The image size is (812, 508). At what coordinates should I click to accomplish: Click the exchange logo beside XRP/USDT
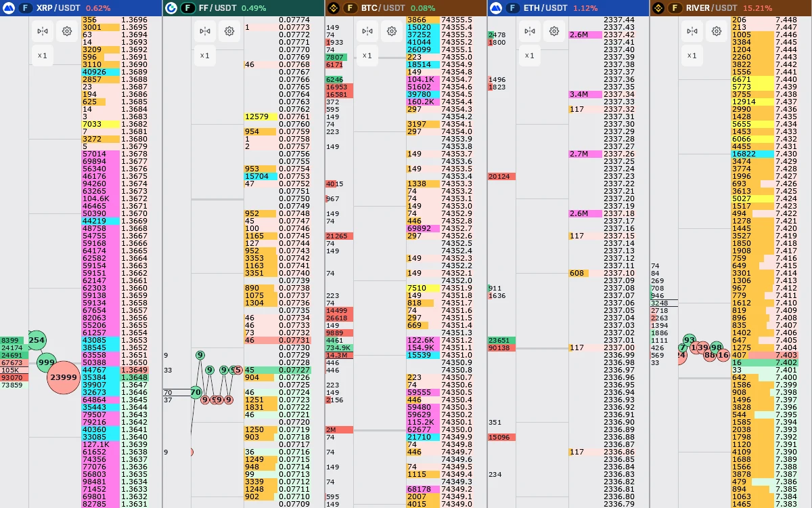[x=9, y=8]
